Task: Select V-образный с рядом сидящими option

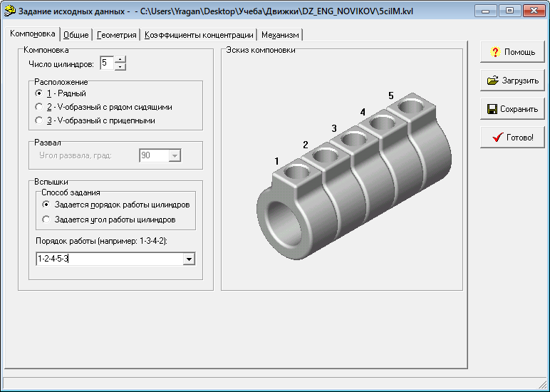Action: click(x=103, y=107)
